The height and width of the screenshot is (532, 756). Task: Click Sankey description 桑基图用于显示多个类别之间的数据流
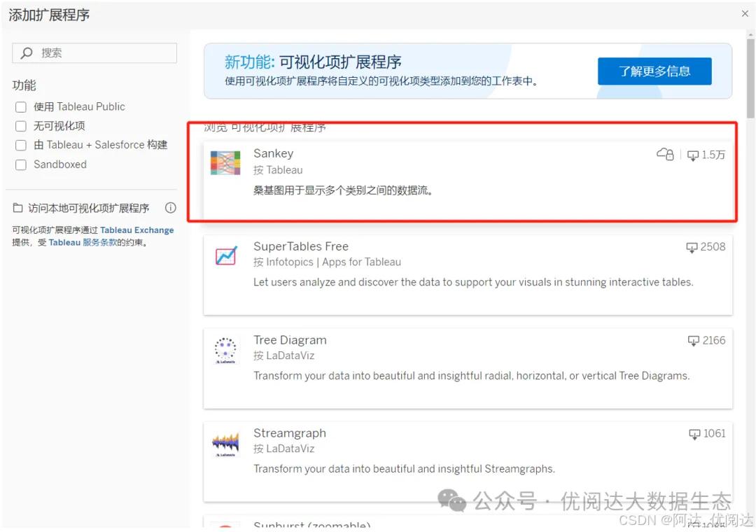[x=343, y=190]
